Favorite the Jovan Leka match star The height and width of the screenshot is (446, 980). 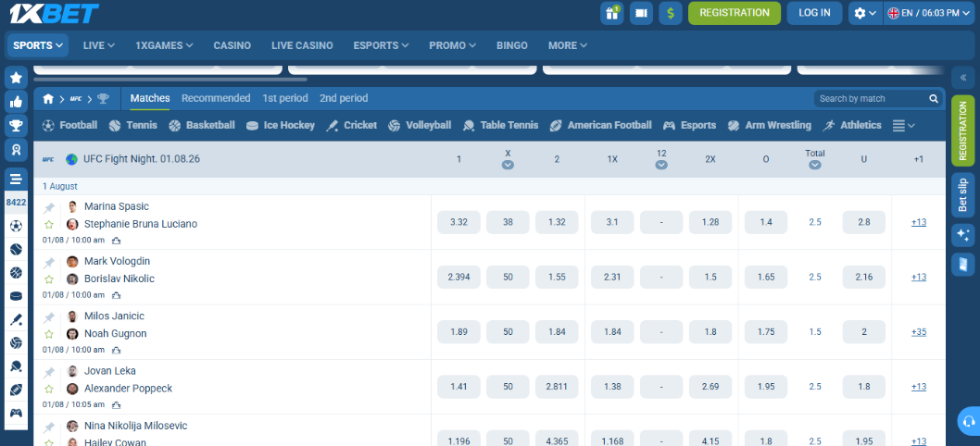49,390
